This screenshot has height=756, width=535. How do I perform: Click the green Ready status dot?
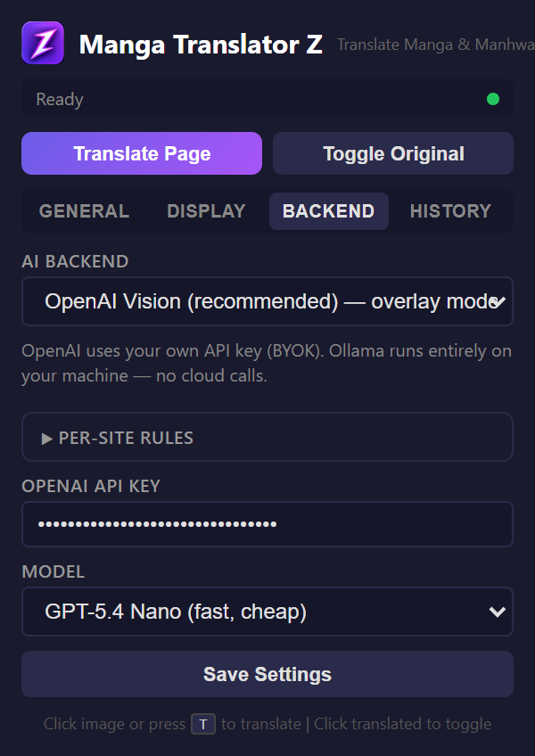(492, 99)
